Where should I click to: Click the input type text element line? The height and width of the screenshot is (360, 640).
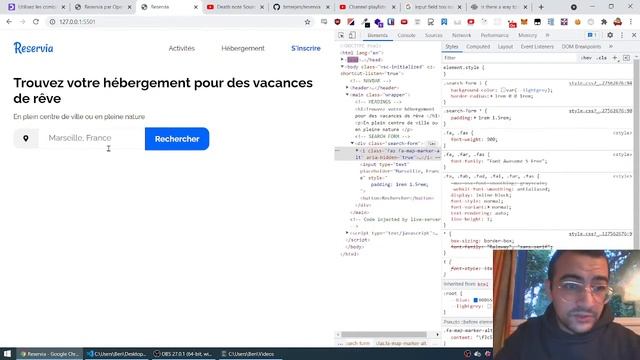(x=384, y=164)
